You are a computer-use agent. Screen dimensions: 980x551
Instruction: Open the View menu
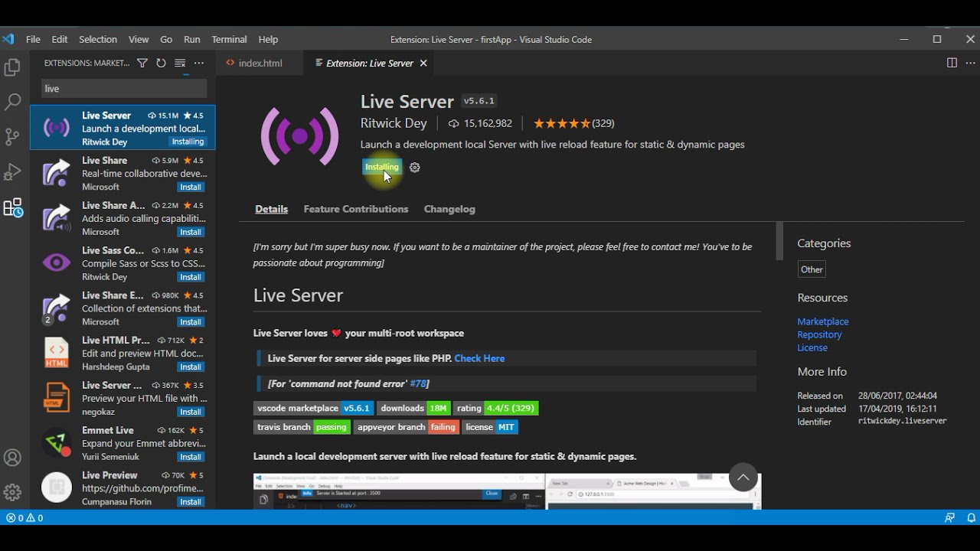click(x=139, y=39)
